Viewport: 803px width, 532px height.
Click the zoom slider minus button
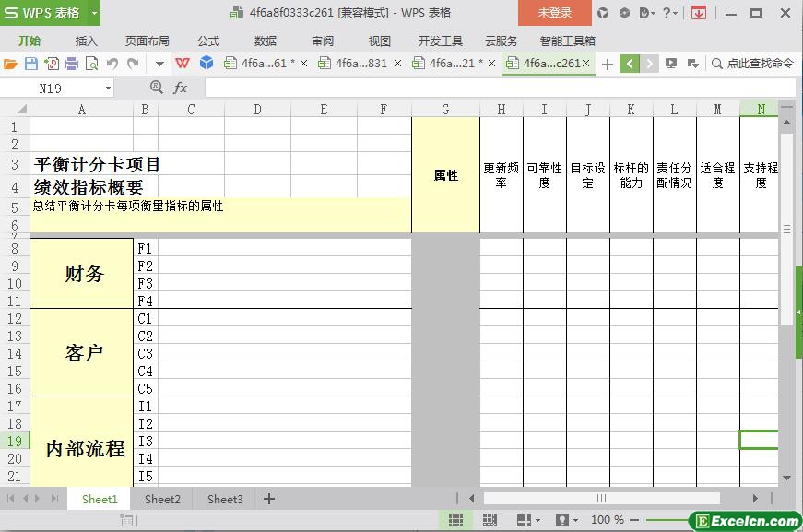(x=635, y=520)
